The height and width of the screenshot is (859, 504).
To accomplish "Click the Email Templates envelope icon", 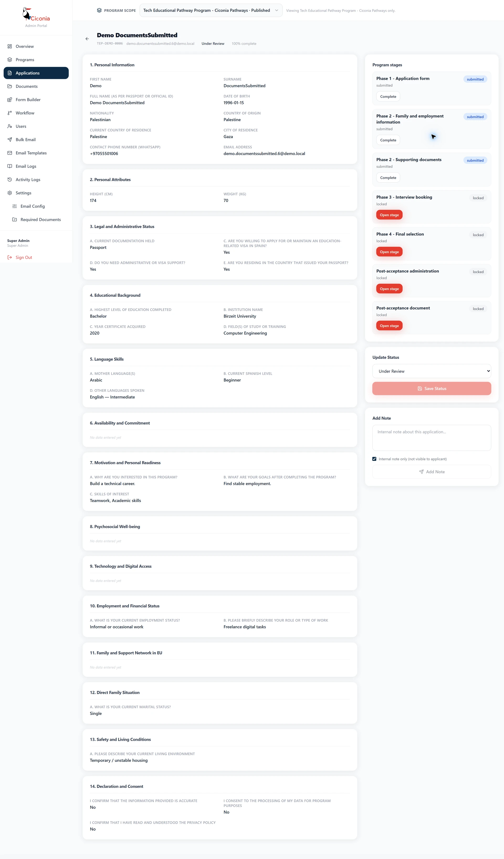I will point(9,153).
